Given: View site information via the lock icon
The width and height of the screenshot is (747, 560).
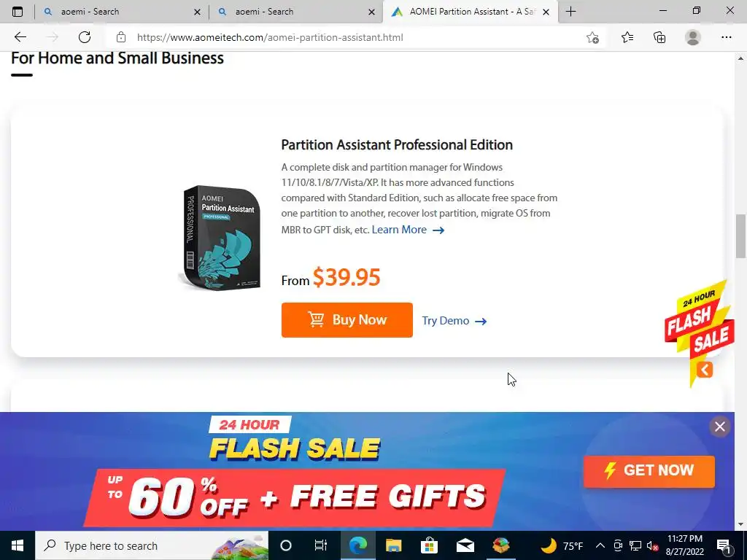Looking at the screenshot, I should [x=121, y=37].
